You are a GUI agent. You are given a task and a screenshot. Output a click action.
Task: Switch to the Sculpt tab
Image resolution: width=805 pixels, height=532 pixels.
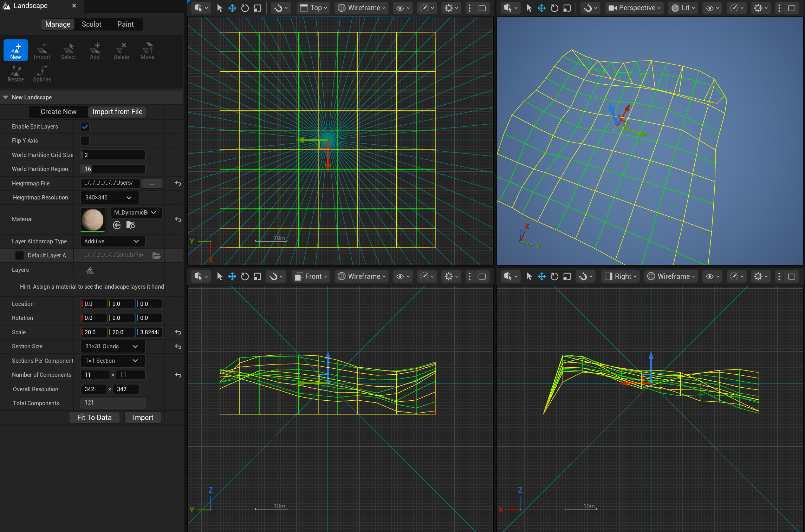tap(91, 24)
